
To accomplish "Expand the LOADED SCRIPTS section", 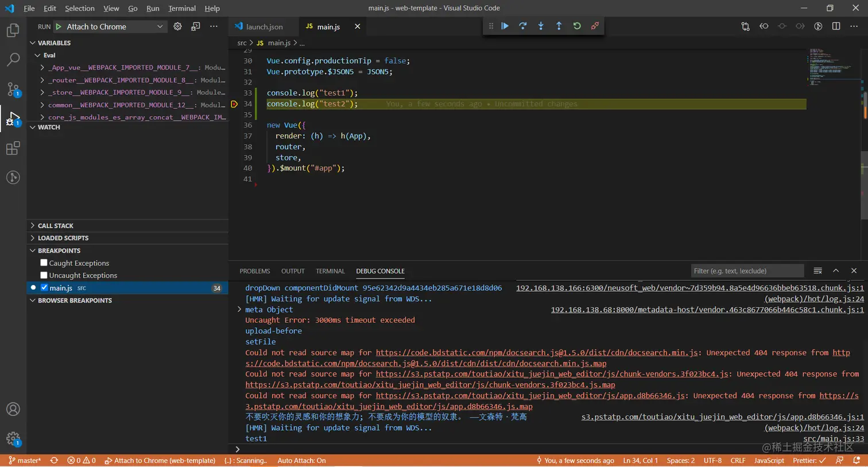I will click(x=63, y=238).
